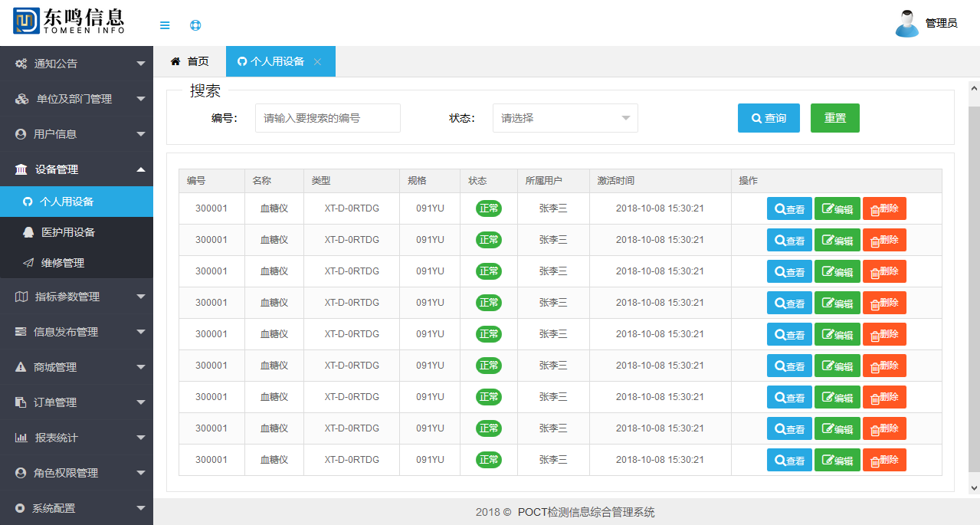Click the administrator avatar icon

pos(907,23)
